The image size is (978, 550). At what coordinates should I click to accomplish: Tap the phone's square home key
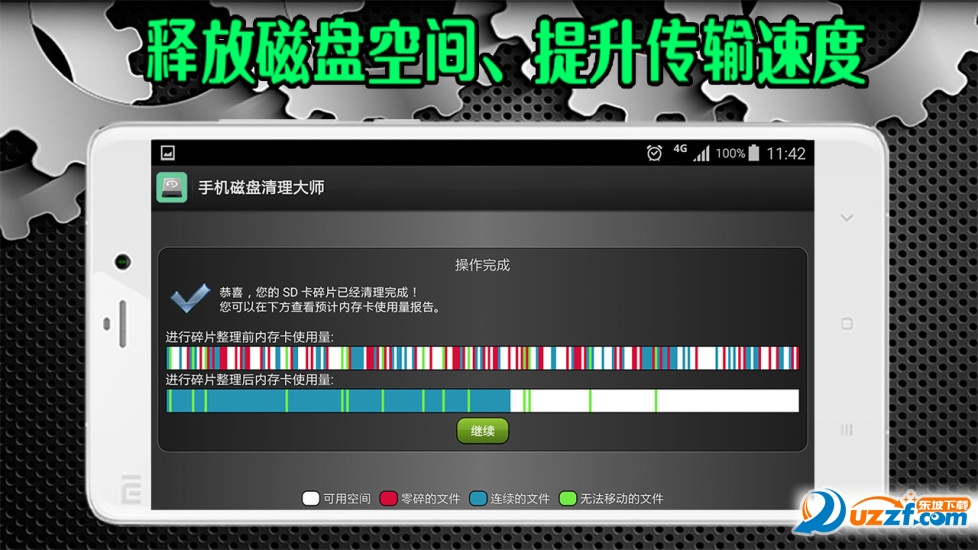(x=846, y=324)
